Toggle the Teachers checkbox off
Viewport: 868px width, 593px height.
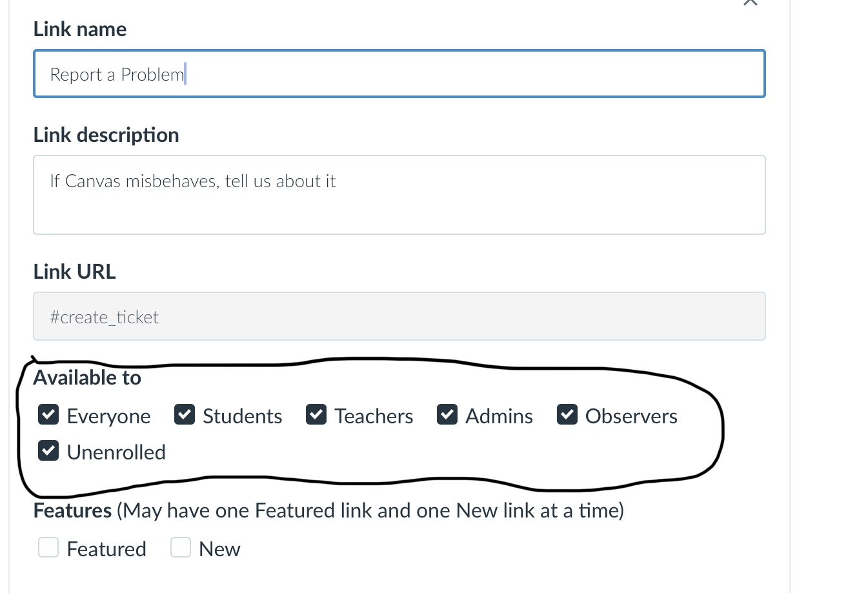pyautogui.click(x=316, y=415)
